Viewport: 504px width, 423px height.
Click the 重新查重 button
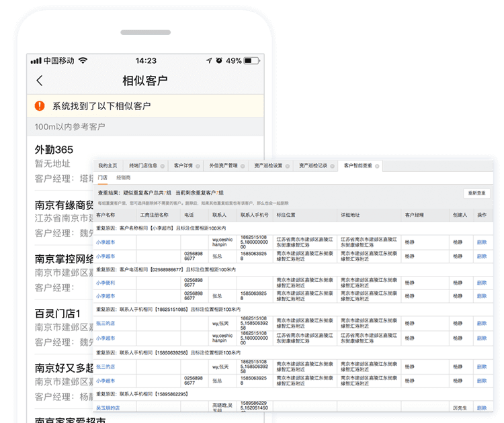[476, 193]
